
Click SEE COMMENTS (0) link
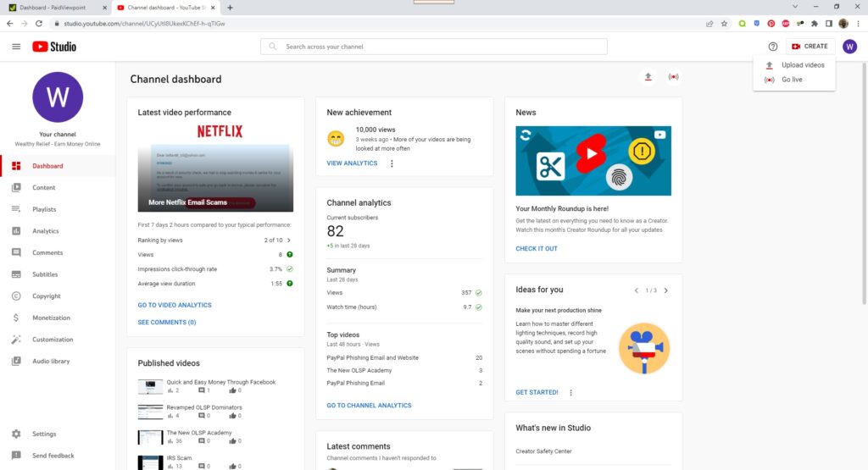[167, 323]
